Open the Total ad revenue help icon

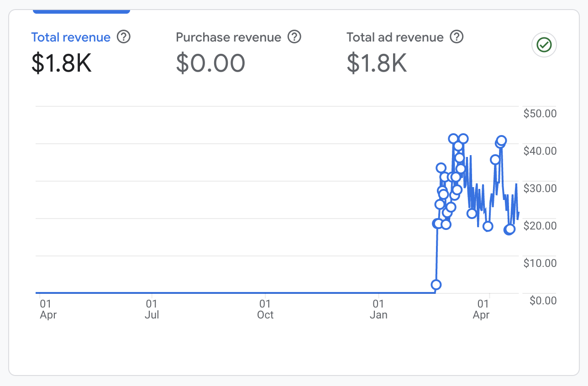tap(456, 37)
